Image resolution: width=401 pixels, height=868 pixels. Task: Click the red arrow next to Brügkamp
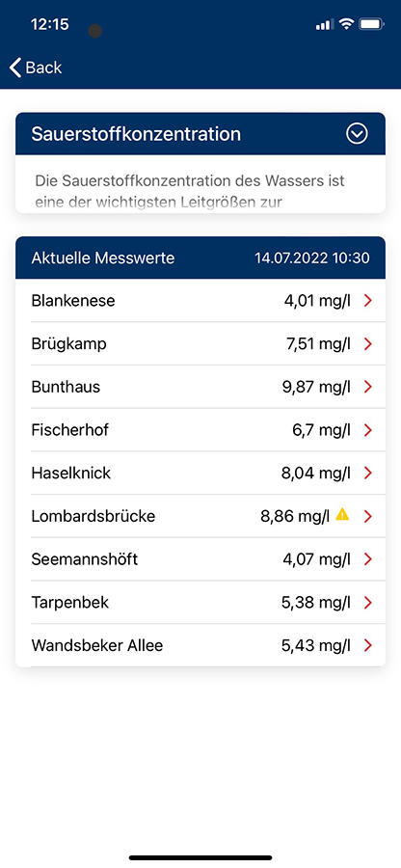pos(368,343)
